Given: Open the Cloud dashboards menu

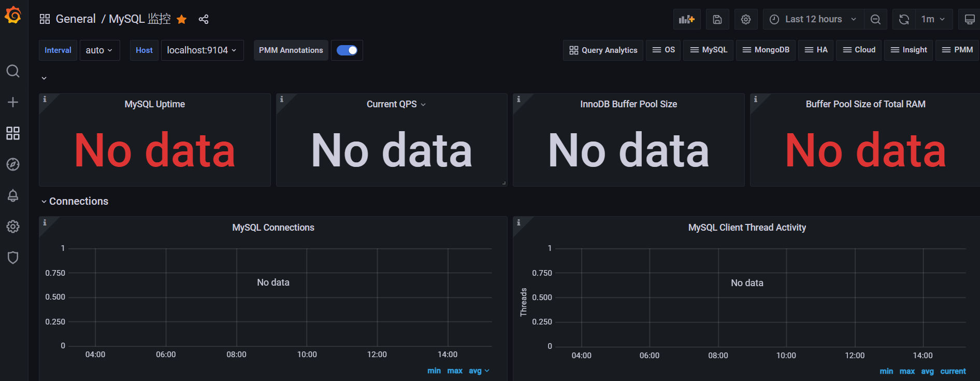Looking at the screenshot, I should pos(859,50).
